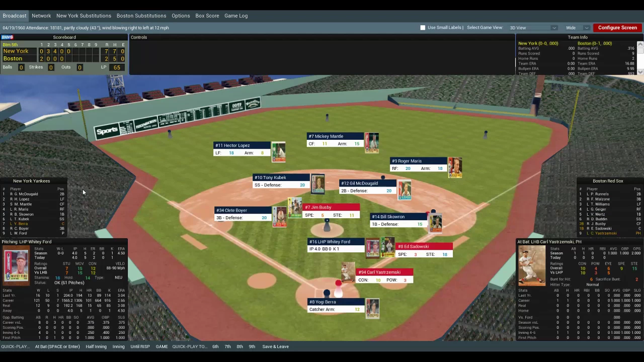Open Yastrzemski's large portrait in At Bat panel

click(x=532, y=265)
